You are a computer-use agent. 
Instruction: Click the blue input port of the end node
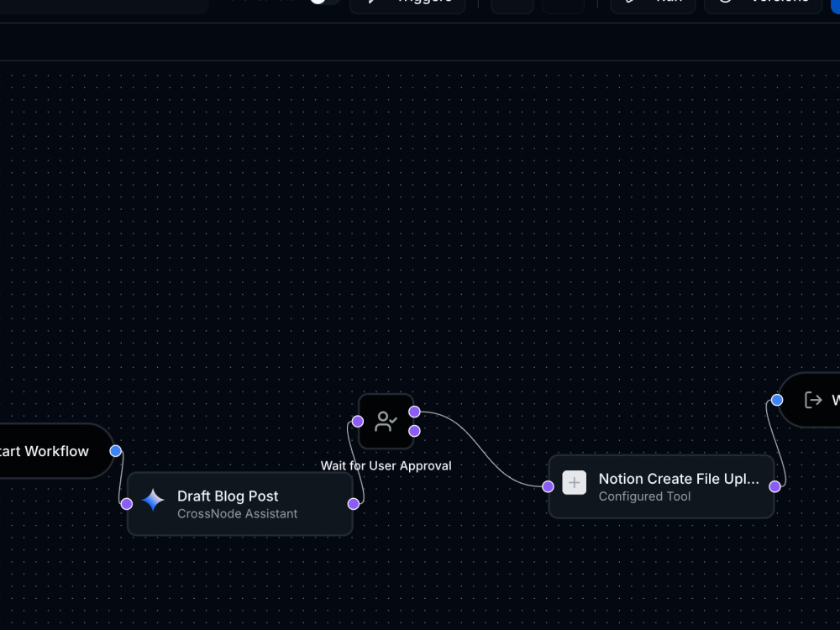pyautogui.click(x=777, y=400)
